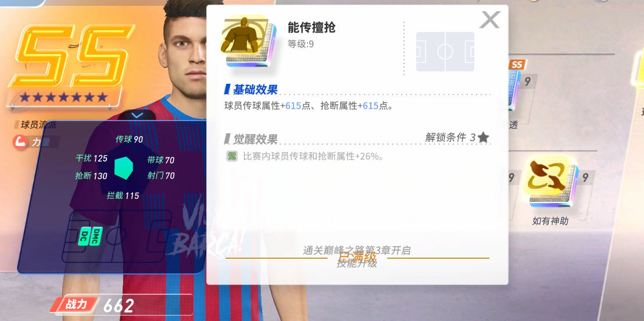
Task: Select the DMC position badge
Action: [x=96, y=236]
